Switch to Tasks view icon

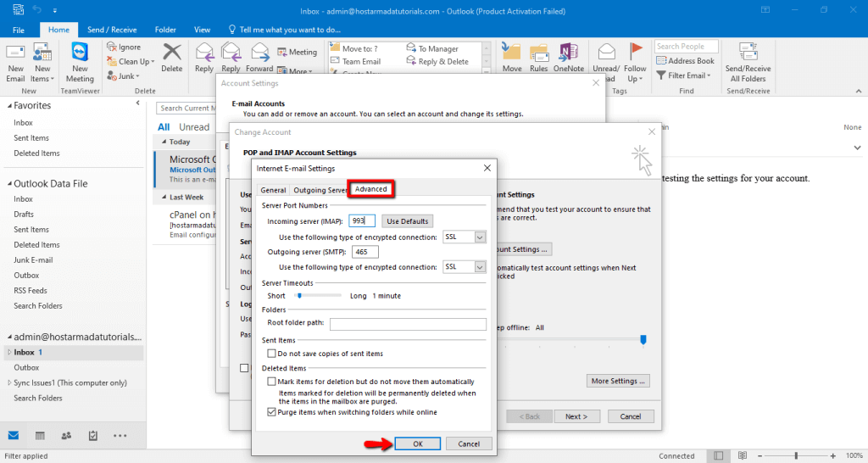click(93, 436)
